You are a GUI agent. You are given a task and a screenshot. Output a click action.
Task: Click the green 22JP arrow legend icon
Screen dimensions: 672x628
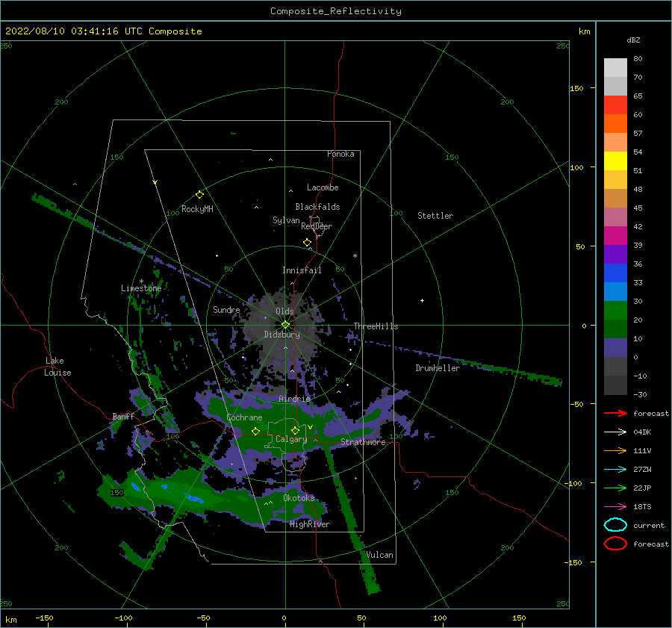pos(615,488)
